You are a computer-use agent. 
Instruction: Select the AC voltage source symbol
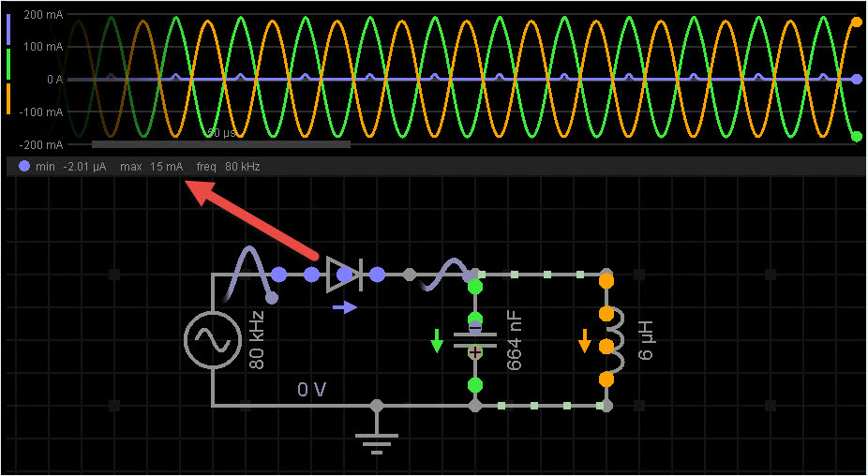pos(212,339)
